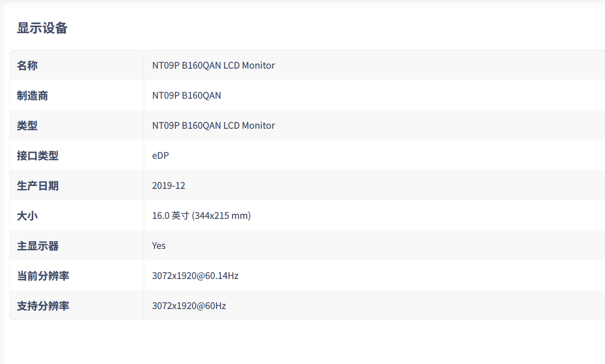Click the (344x215 mm) dimensions text

pyautogui.click(x=221, y=216)
